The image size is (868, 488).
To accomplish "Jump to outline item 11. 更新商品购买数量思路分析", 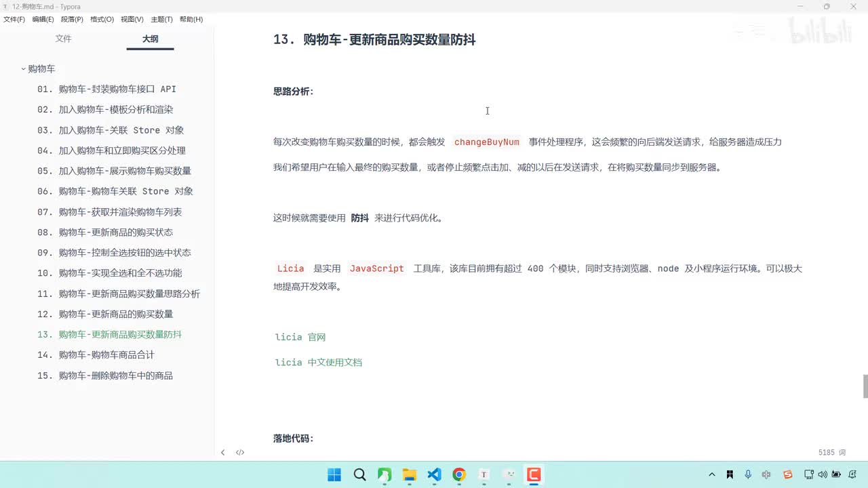I will tap(119, 294).
